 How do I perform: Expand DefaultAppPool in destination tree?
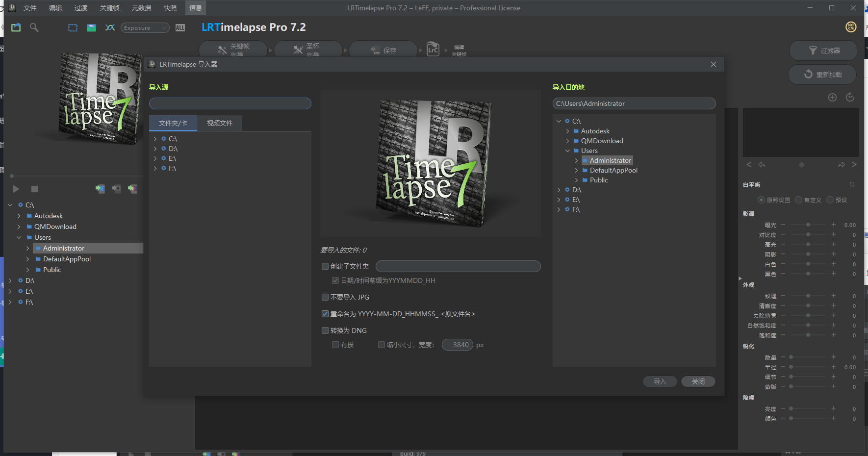577,170
